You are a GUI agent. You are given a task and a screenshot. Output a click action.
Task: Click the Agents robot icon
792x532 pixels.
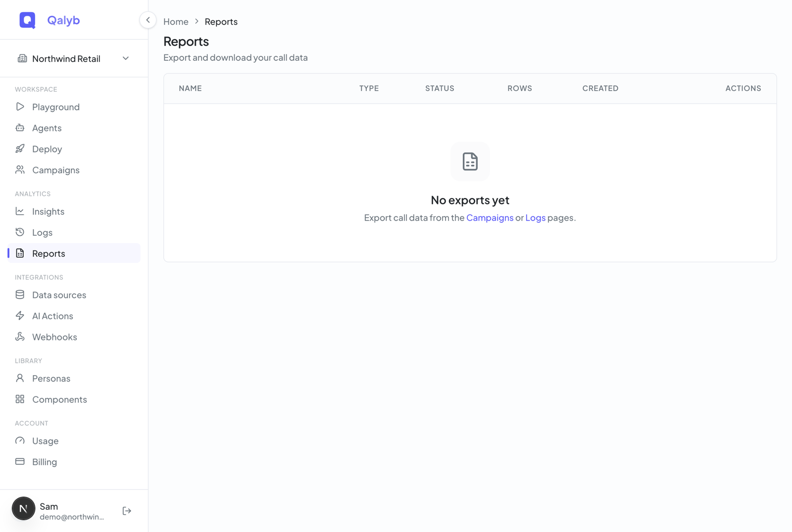tap(20, 128)
